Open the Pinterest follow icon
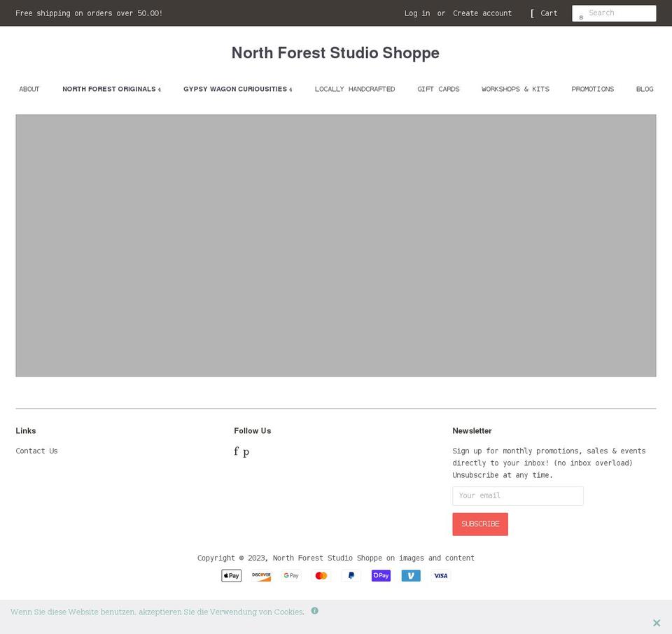The image size is (672, 634). pyautogui.click(x=246, y=452)
